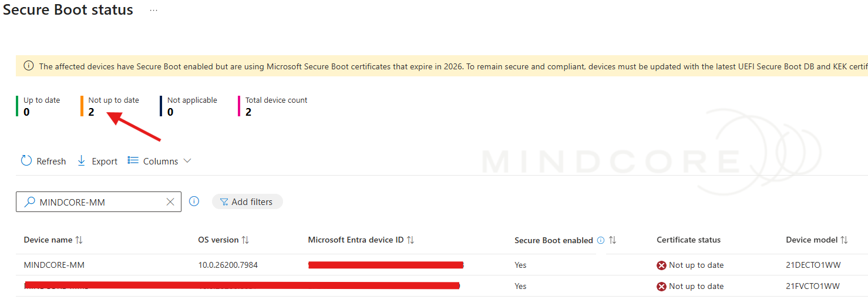
Task: Select the Up to date summary tile
Action: [x=41, y=106]
